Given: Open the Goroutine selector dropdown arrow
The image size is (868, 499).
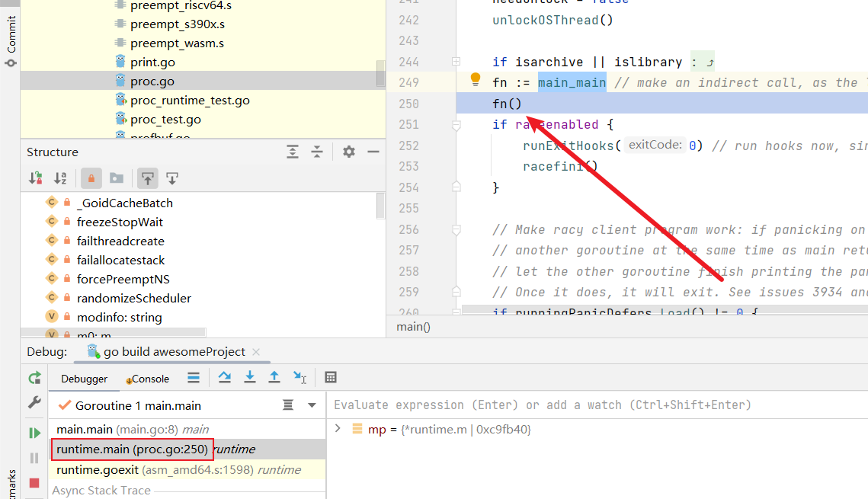Looking at the screenshot, I should coord(312,405).
